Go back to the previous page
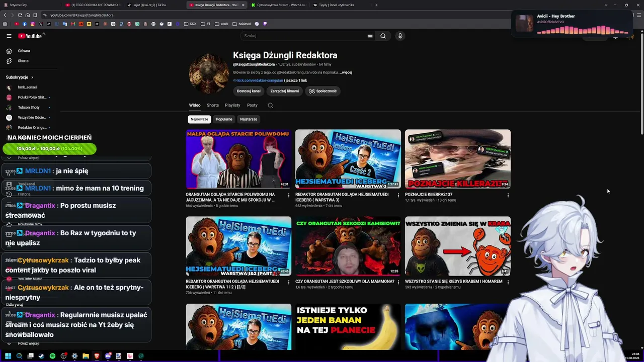The height and width of the screenshot is (362, 644). [5, 15]
